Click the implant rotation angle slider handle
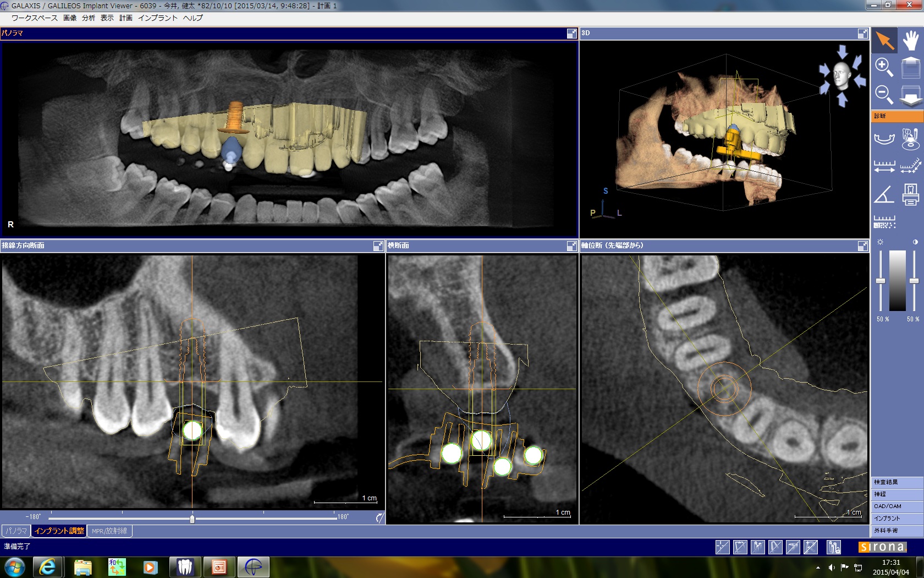The image size is (924, 578). [192, 518]
